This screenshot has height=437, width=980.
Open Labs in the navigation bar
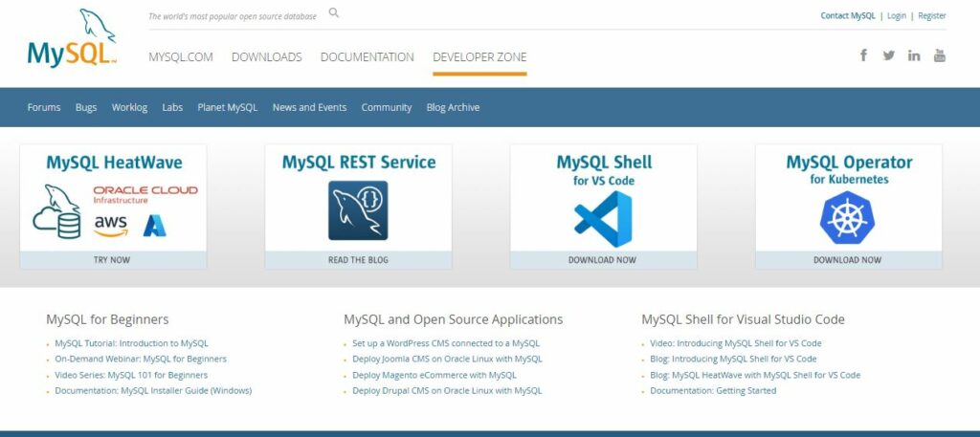click(x=172, y=107)
